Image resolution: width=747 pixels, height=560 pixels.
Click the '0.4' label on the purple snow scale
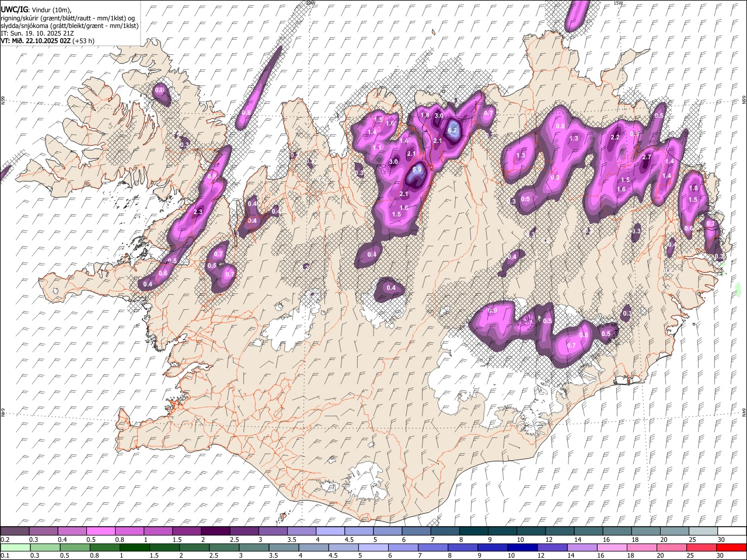click(x=62, y=540)
